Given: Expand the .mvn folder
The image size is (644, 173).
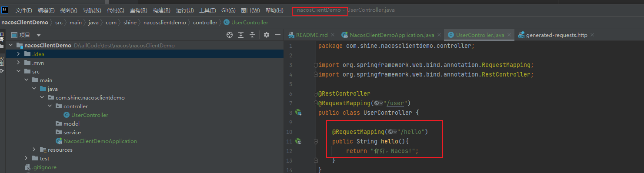Looking at the screenshot, I should [x=19, y=63].
